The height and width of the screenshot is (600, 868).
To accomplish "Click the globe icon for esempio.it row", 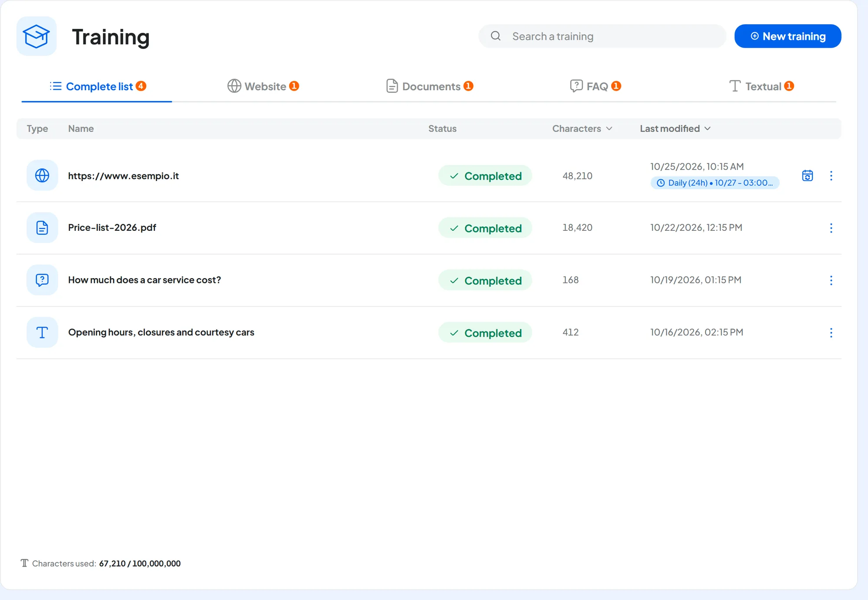I will (42, 175).
